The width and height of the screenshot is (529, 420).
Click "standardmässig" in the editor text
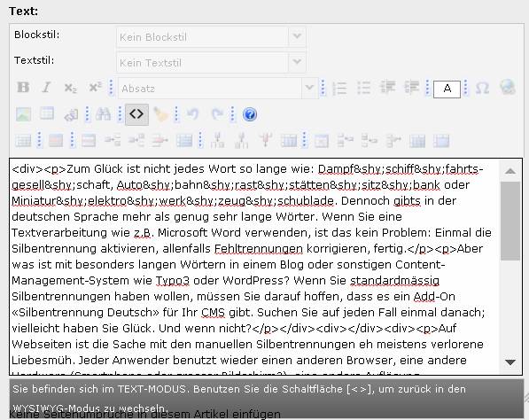coord(394,281)
